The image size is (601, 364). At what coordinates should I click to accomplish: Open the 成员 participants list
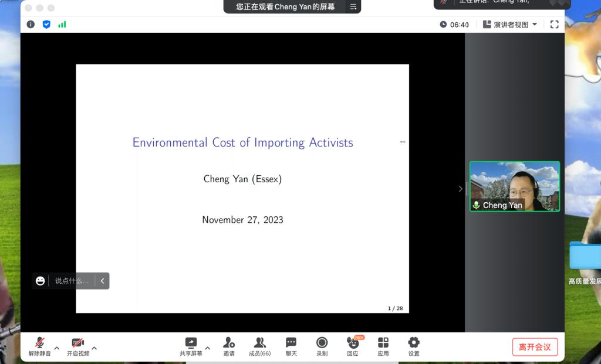(259, 346)
